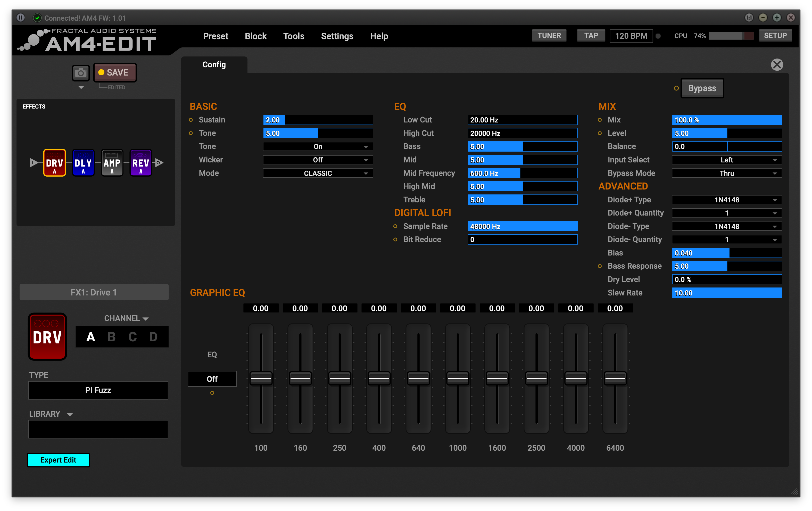Click the large red DRV block icon

(x=47, y=337)
